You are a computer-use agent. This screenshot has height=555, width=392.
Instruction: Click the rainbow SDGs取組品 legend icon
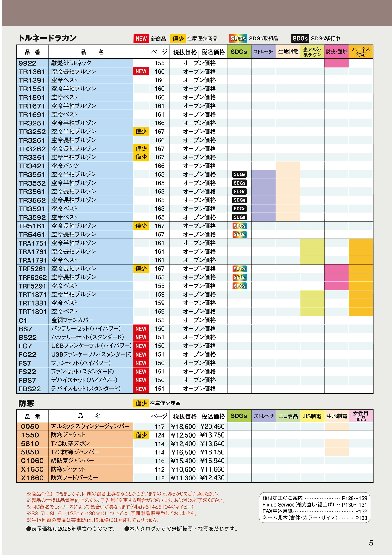click(238, 39)
